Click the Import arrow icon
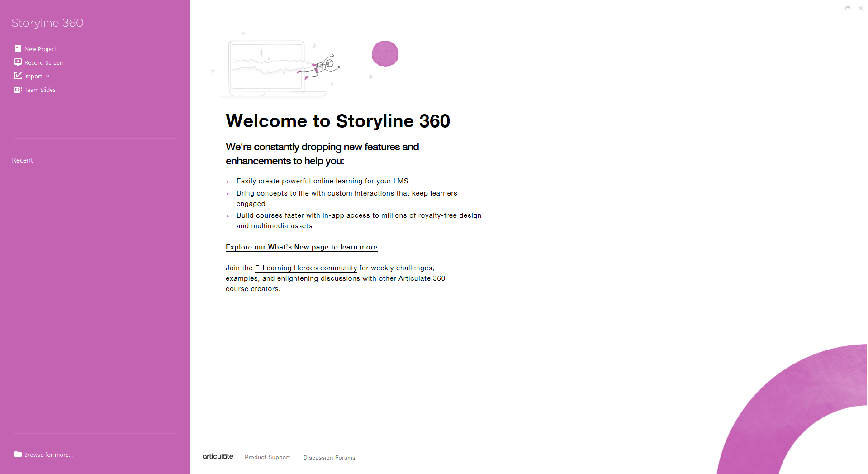868x474 pixels. 18,76
